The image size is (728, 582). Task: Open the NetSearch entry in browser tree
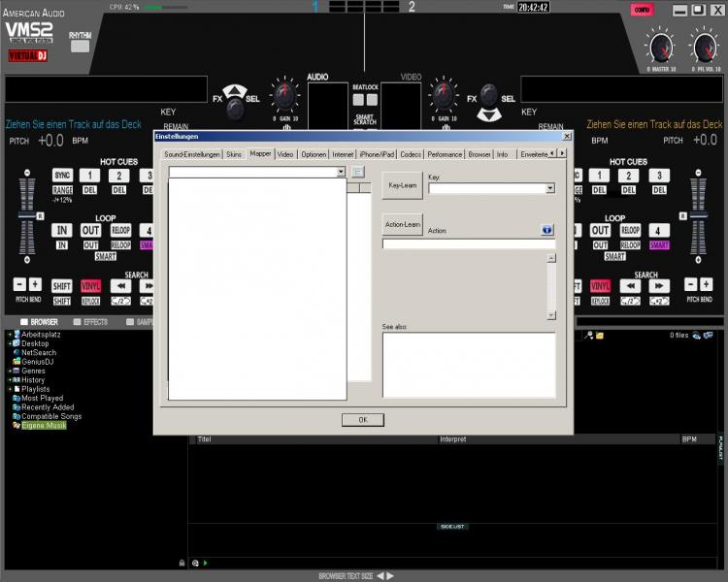[x=39, y=352]
